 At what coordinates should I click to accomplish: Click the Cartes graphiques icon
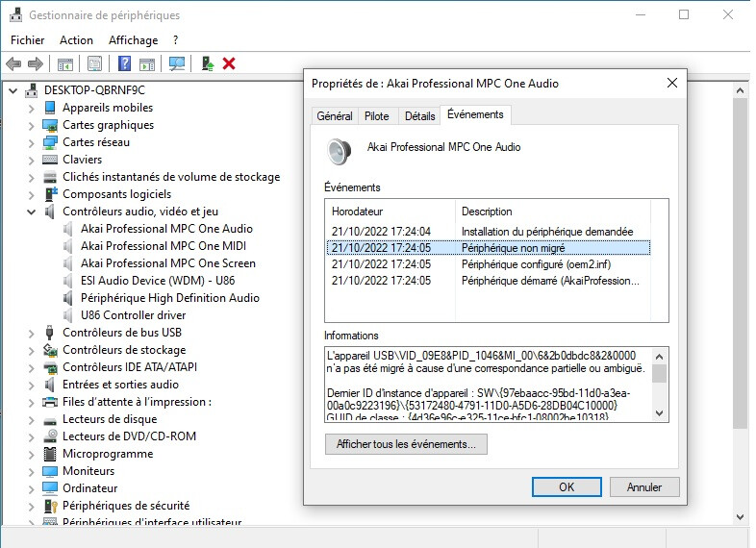[x=50, y=125]
